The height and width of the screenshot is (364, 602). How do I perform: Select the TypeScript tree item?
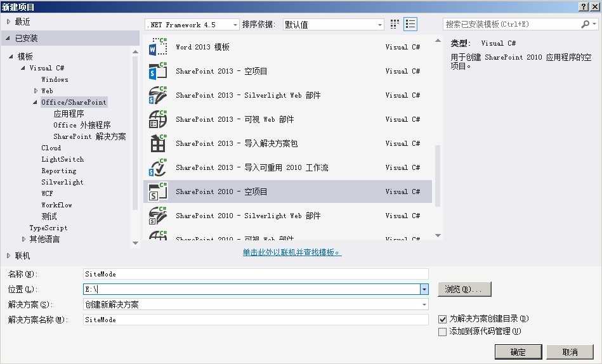tap(48, 228)
